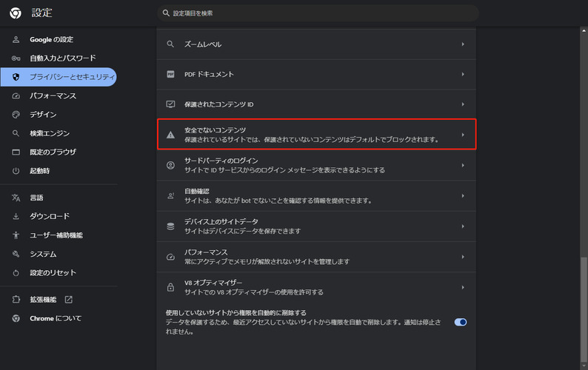Open ユーザー補助機能 in sidebar
This screenshot has width=588, height=370.
(x=56, y=235)
